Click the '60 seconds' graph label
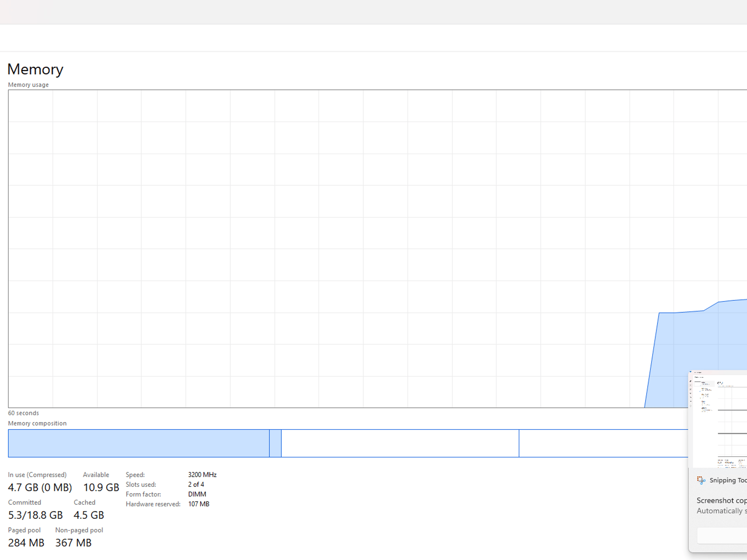747x560 pixels. pyautogui.click(x=23, y=413)
